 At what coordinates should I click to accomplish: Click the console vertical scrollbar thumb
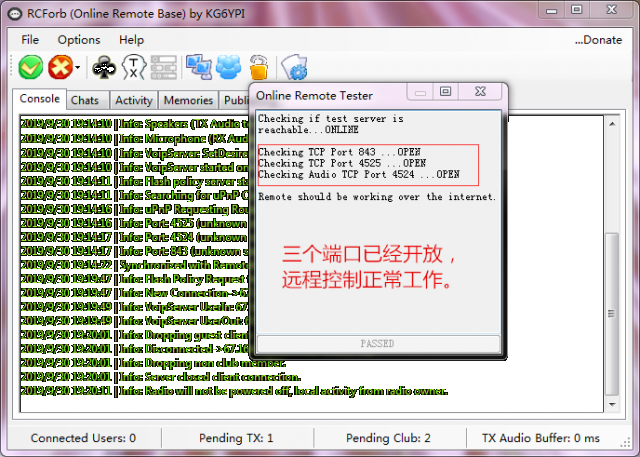[612, 313]
